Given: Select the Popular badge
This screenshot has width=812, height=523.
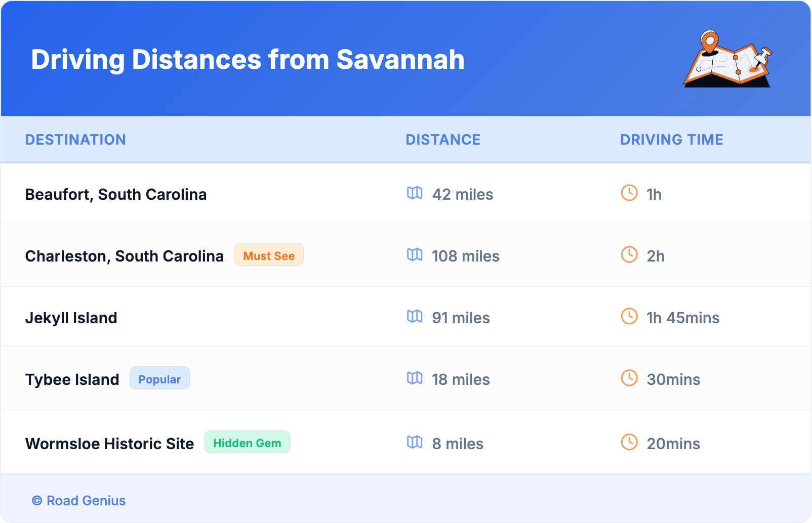Looking at the screenshot, I should [159, 378].
